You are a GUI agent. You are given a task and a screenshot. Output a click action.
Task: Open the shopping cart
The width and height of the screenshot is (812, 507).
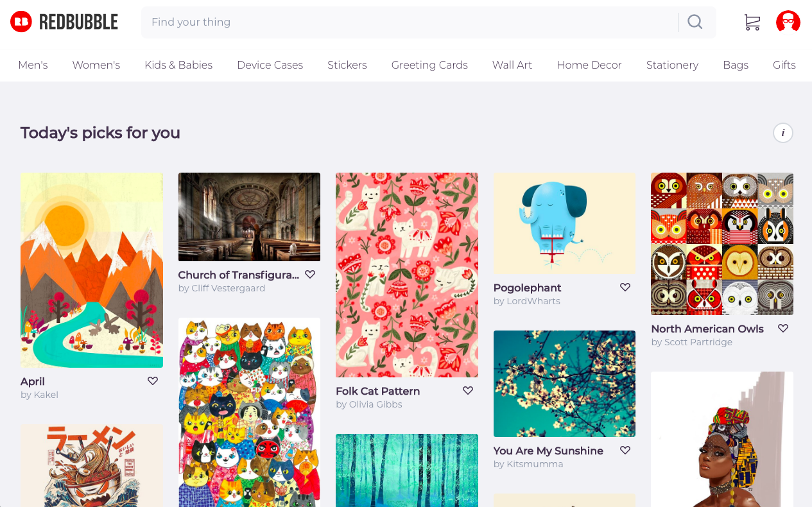coord(752,21)
